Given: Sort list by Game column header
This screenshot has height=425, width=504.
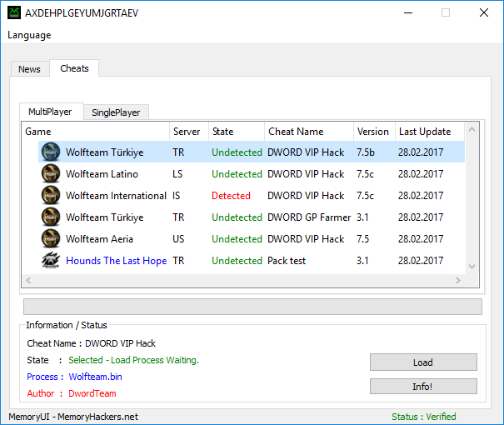Looking at the screenshot, I should click(96, 132).
